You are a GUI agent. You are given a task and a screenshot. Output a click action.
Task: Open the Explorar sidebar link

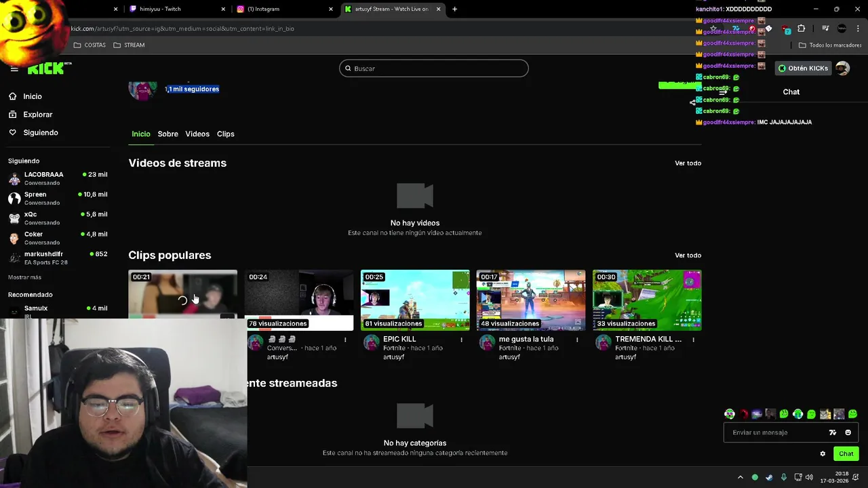[38, 115]
